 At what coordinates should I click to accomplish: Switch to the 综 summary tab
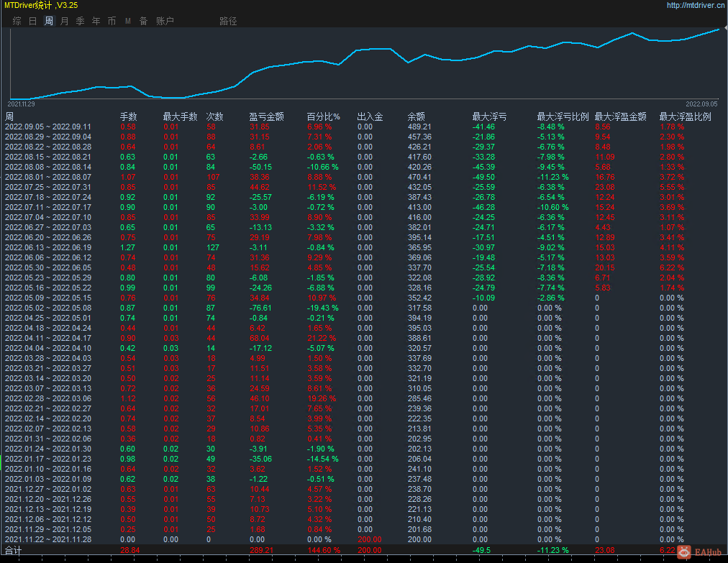coord(17,21)
